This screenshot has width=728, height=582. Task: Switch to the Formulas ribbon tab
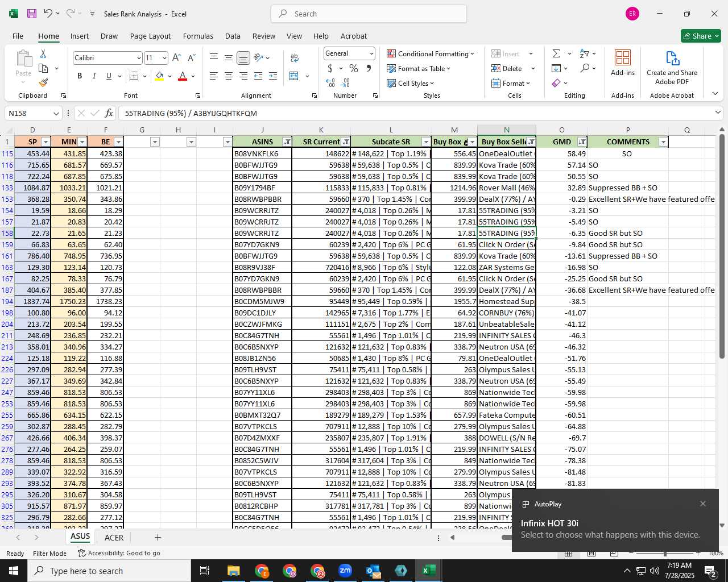pos(198,36)
